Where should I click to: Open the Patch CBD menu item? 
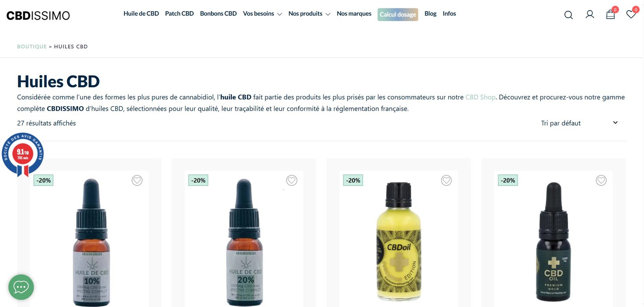pos(180,14)
